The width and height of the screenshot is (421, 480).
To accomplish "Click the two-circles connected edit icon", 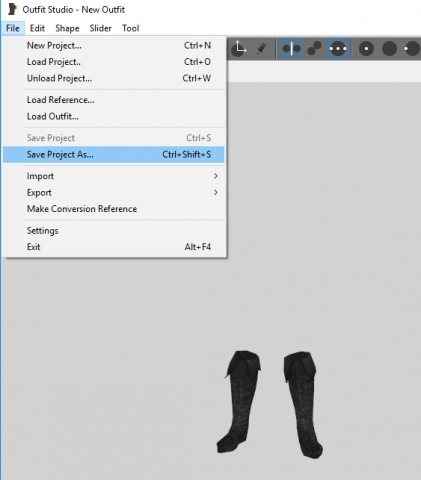I will pos(314,49).
